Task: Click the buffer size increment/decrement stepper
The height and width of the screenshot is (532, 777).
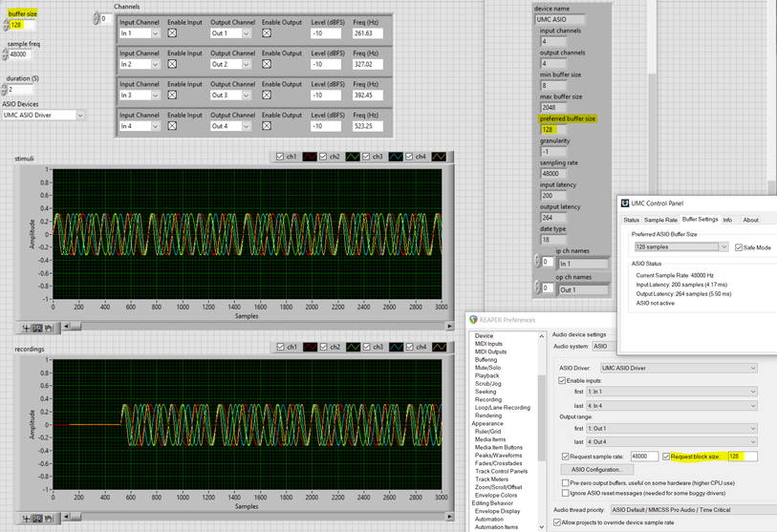Action: [x=6, y=25]
